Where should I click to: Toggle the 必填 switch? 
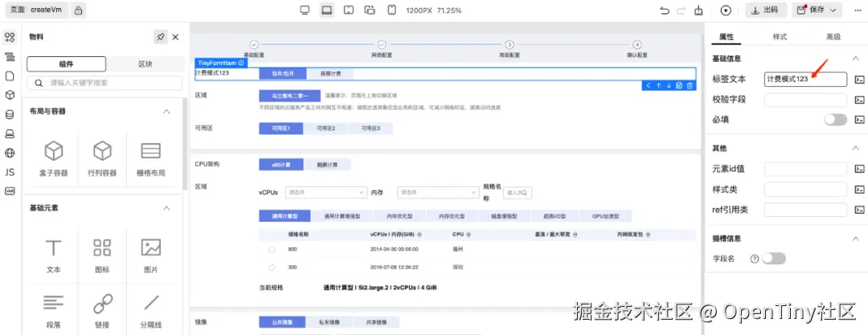[835, 120]
